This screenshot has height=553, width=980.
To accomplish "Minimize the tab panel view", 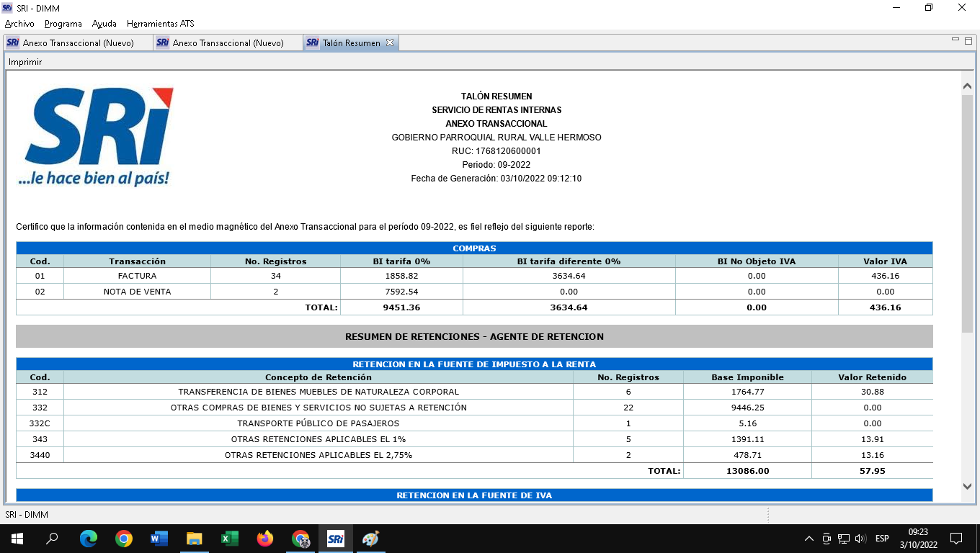I will tap(955, 40).
